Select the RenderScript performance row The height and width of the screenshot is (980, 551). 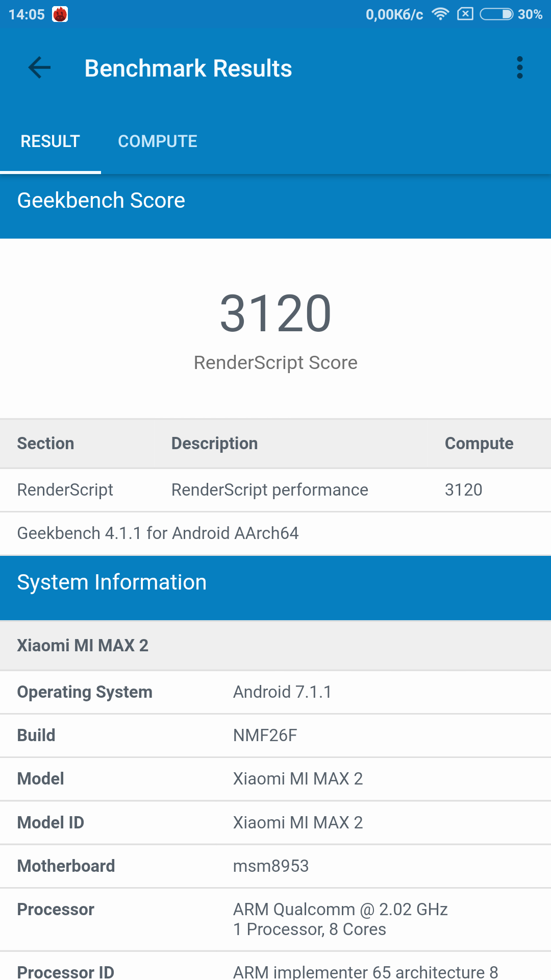click(x=269, y=490)
